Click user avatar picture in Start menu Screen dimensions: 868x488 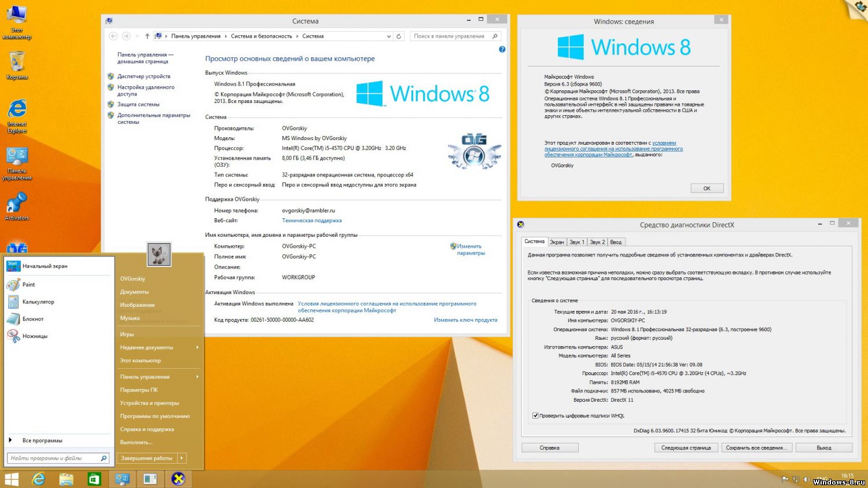159,254
